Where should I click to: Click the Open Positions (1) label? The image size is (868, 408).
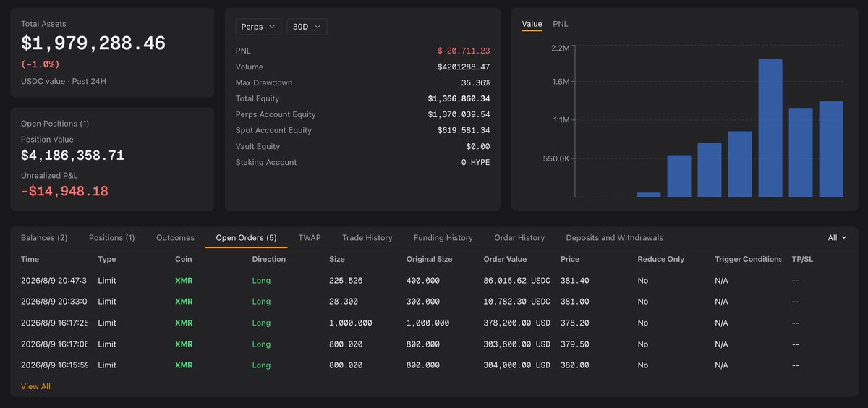pyautogui.click(x=55, y=124)
